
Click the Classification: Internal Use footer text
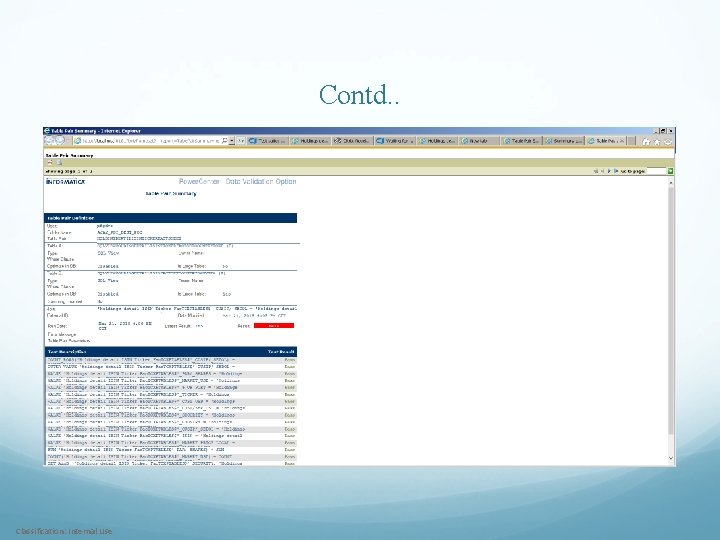click(x=64, y=531)
